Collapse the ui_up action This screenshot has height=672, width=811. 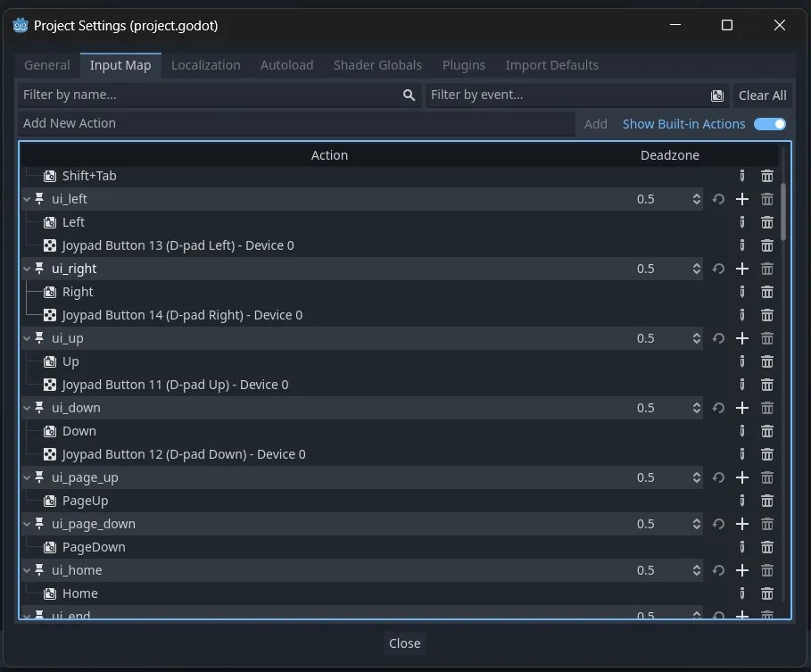[x=27, y=338]
